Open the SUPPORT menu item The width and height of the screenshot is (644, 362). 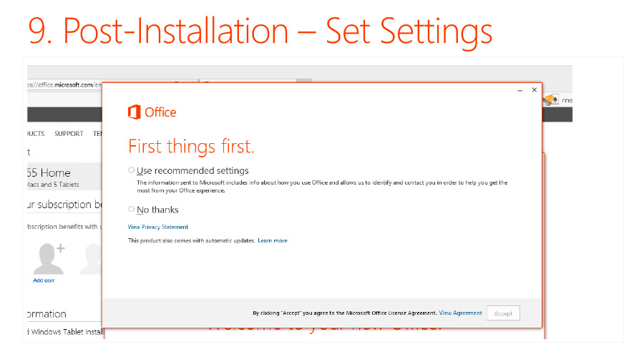69,134
